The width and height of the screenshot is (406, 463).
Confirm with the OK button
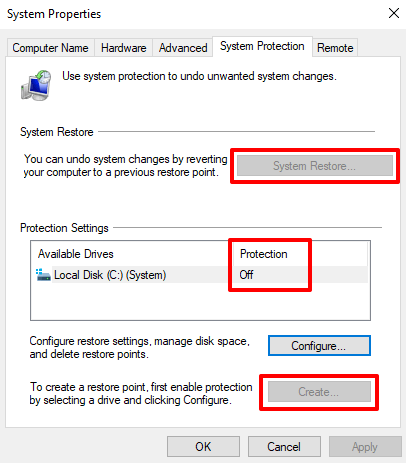[203, 447]
